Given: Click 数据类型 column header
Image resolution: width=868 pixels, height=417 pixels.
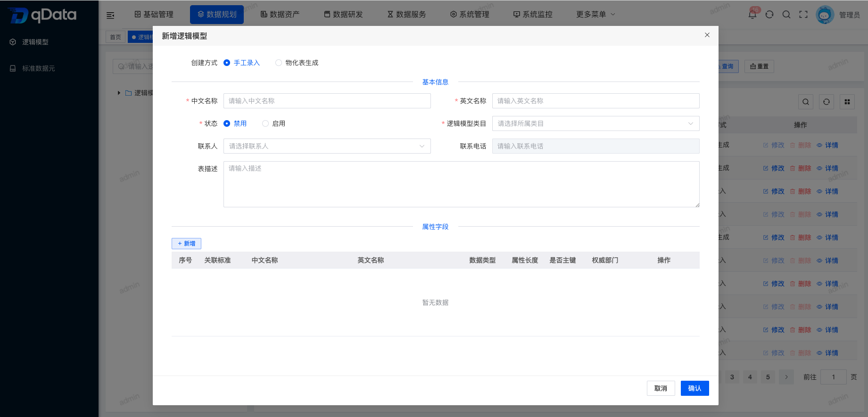Looking at the screenshot, I should 482,260.
